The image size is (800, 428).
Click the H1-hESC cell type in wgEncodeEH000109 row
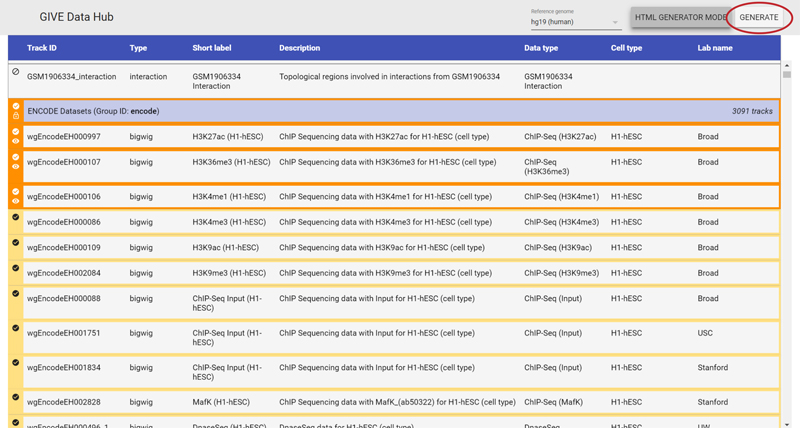[x=627, y=248]
